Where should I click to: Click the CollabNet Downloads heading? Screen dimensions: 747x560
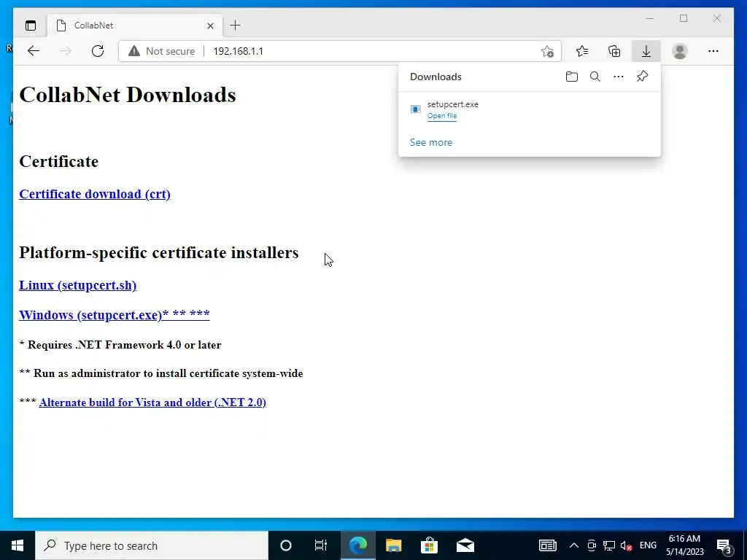(x=128, y=95)
